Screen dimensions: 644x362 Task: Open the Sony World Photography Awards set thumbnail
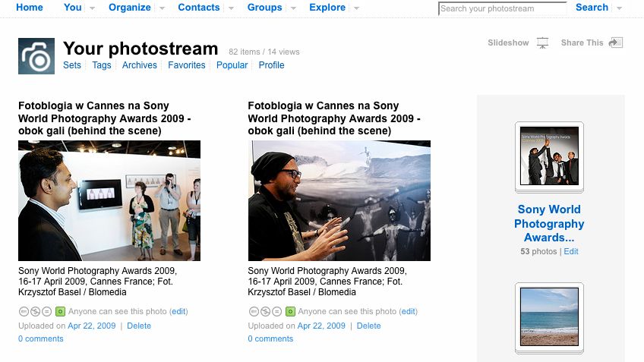tap(549, 156)
